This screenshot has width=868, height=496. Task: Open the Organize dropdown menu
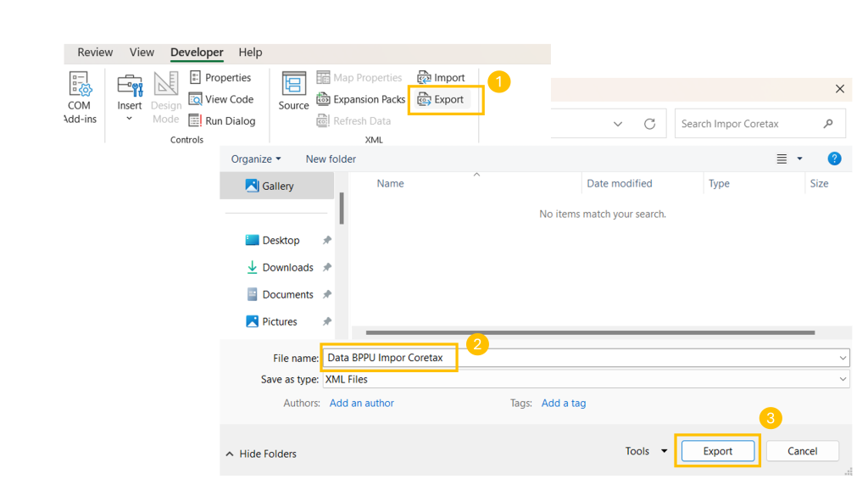tap(256, 159)
